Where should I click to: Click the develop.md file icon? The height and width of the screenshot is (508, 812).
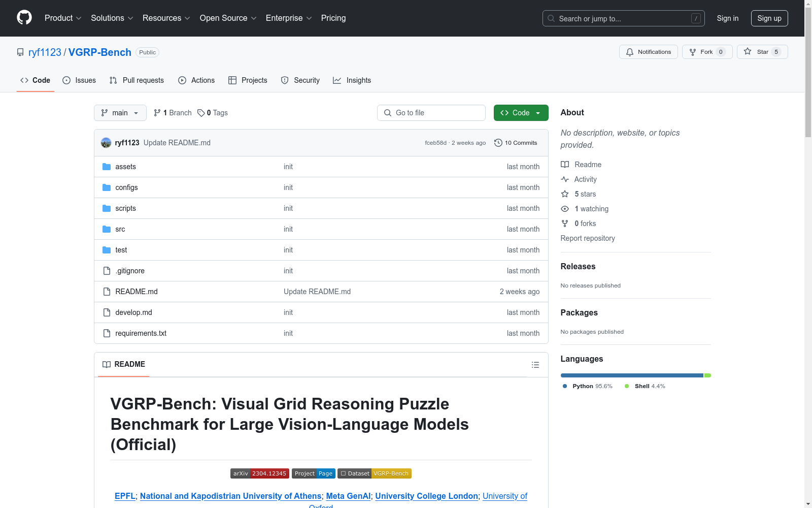(x=107, y=312)
